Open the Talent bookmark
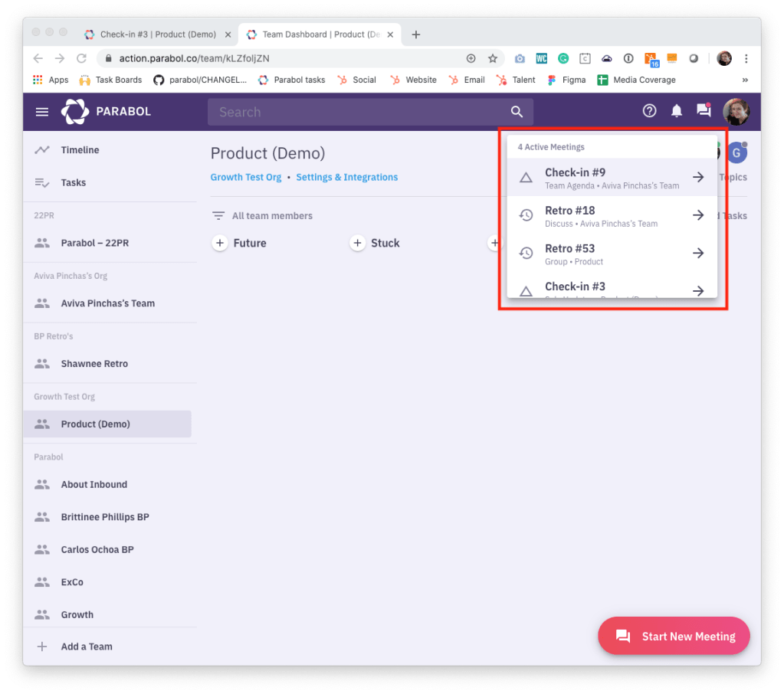The image size is (784, 694). [516, 80]
